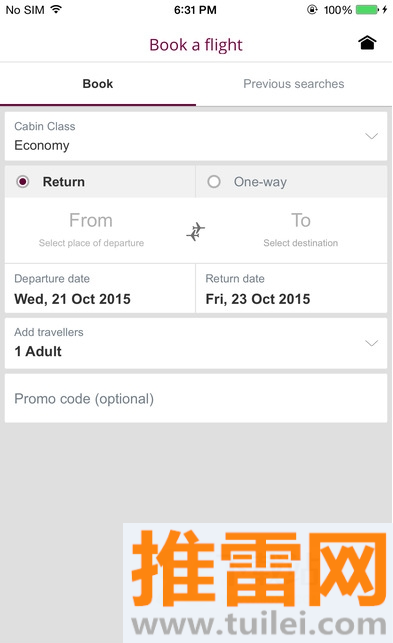Tap the battery indicator icon
This screenshot has height=643, width=393.
coord(367,9)
